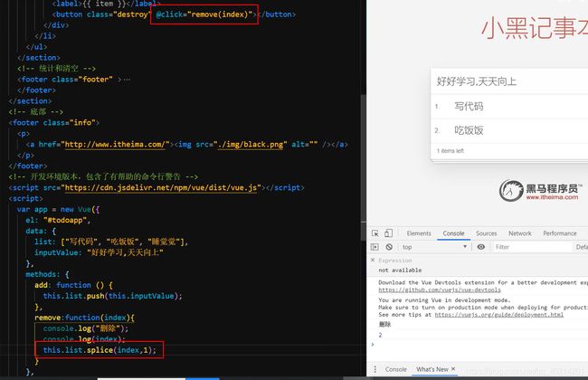Click the this.list.push(this.inputValue) line
The image size is (588, 380).
(112, 296)
